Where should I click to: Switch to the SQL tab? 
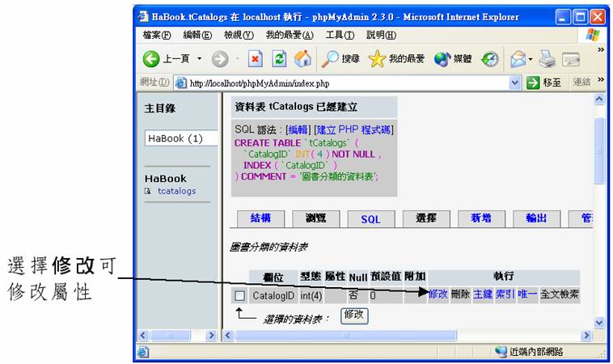371,219
